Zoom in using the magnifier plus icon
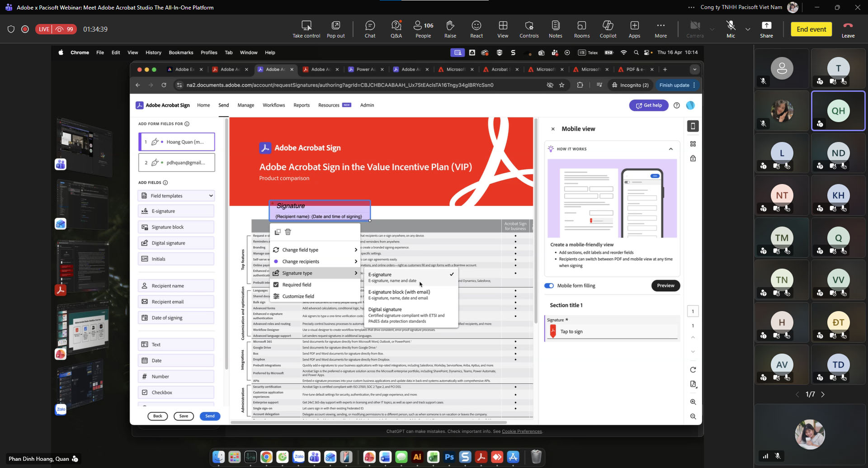 (693, 402)
